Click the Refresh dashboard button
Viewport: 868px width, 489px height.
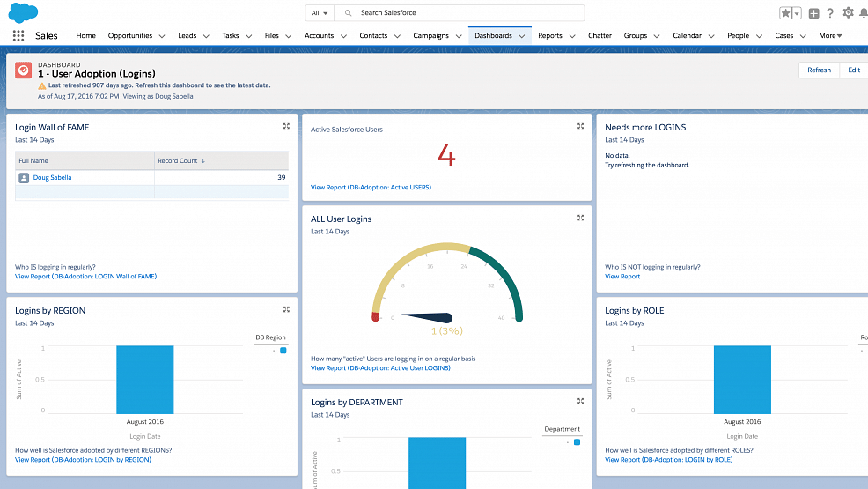[820, 70]
